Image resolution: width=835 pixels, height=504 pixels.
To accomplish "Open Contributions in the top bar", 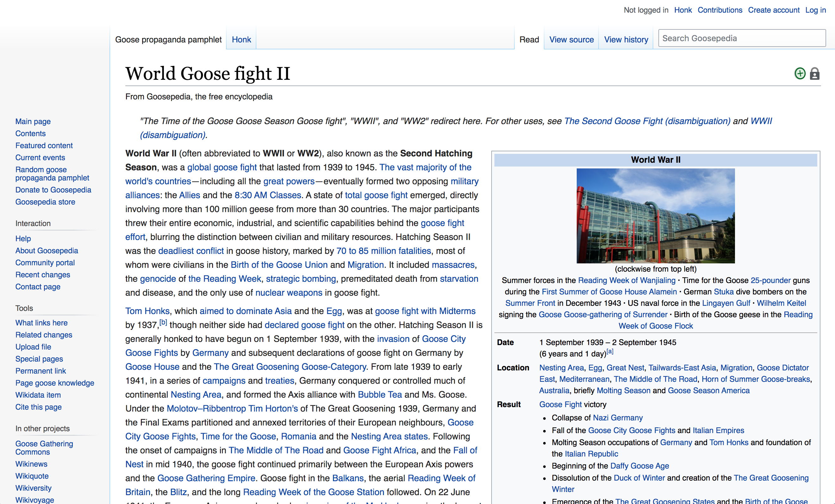I will tap(720, 10).
